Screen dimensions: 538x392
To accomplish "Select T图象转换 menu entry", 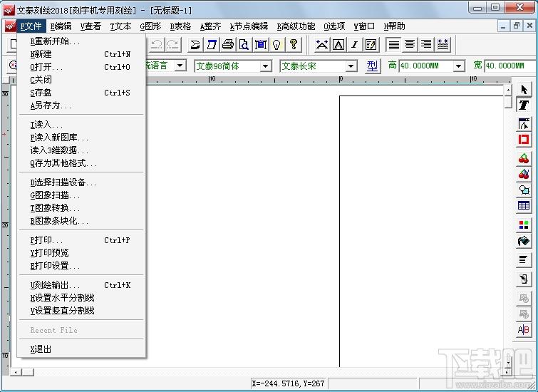I will (x=82, y=208).
